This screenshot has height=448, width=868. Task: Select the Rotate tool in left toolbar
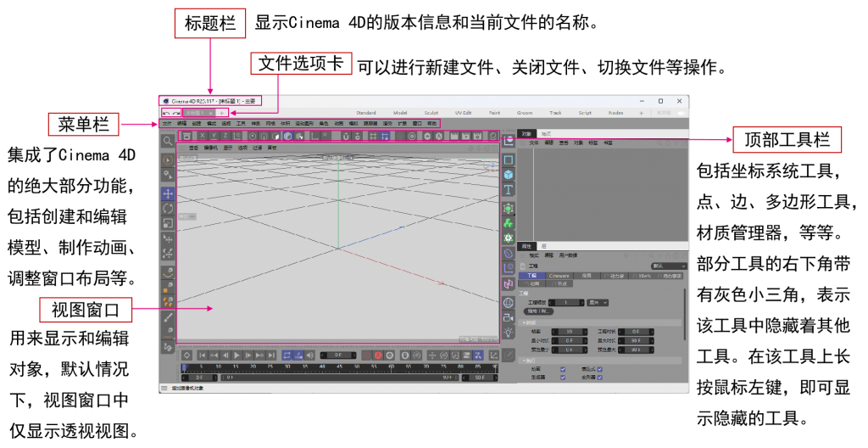[168, 209]
